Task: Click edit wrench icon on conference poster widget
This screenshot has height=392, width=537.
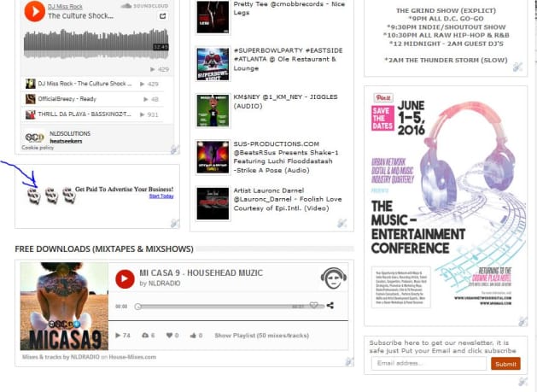Action: tap(523, 321)
